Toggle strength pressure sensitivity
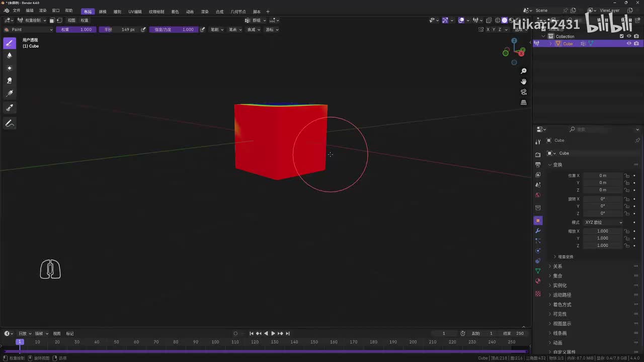 tap(203, 30)
